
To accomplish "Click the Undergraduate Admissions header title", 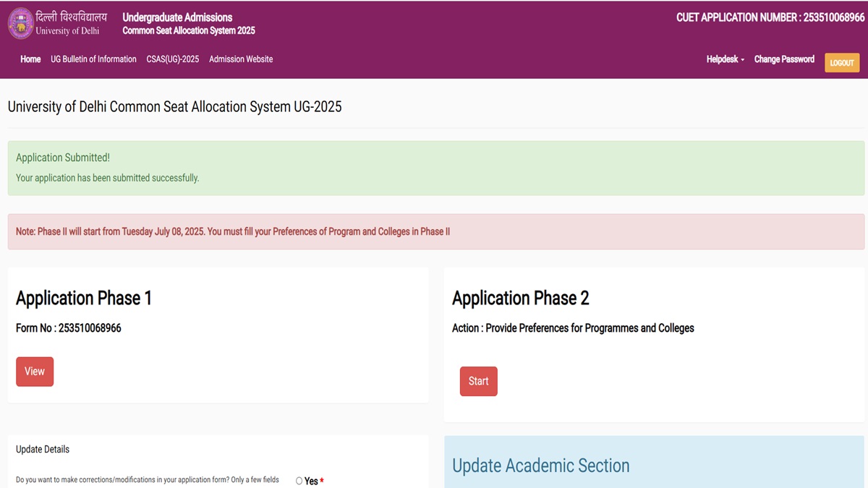I will pos(177,17).
